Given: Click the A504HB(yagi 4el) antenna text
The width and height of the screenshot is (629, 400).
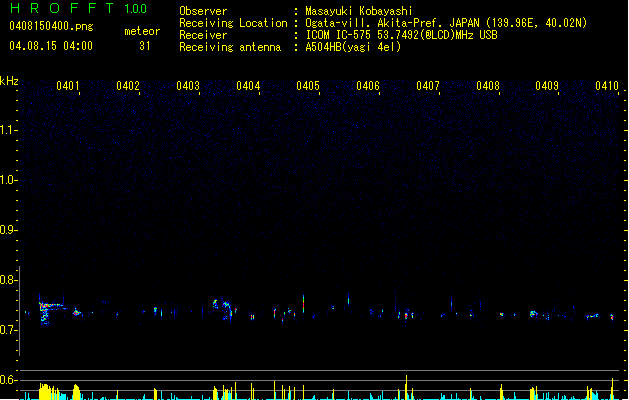Looking at the screenshot, I should coord(353,47).
